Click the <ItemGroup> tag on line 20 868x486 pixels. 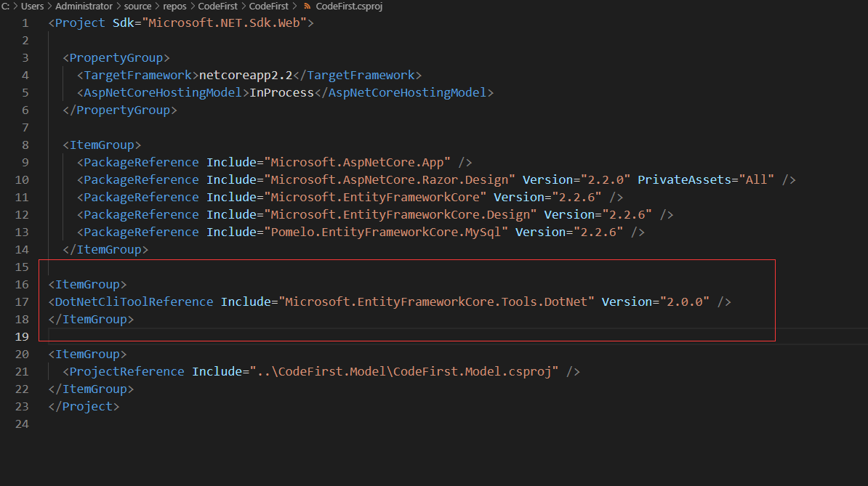point(87,354)
